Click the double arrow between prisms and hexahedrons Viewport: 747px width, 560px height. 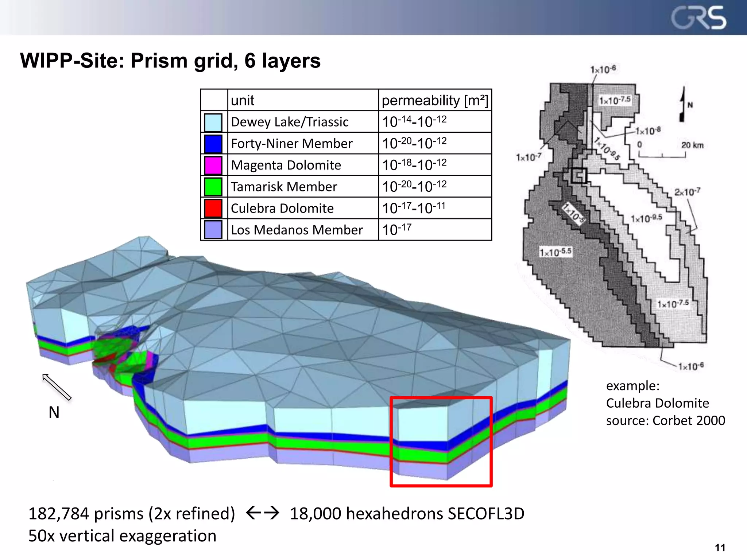[262, 513]
